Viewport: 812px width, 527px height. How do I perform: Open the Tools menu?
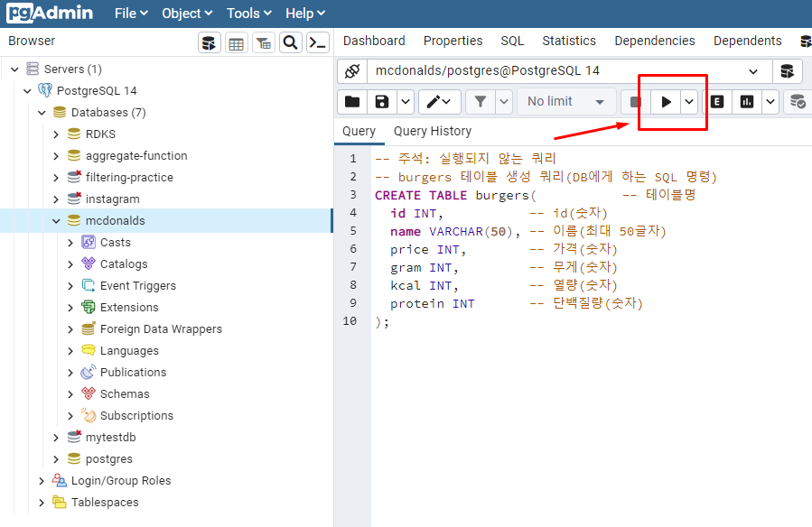click(249, 14)
